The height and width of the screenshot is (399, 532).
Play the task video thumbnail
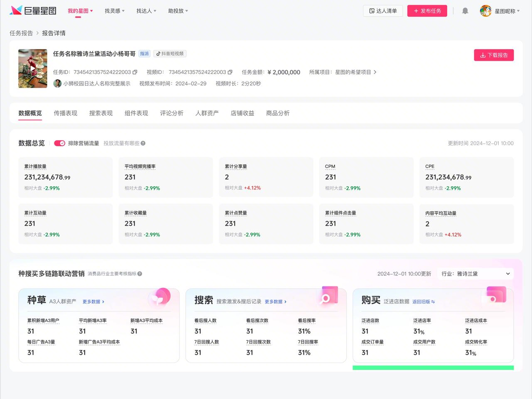tap(33, 69)
